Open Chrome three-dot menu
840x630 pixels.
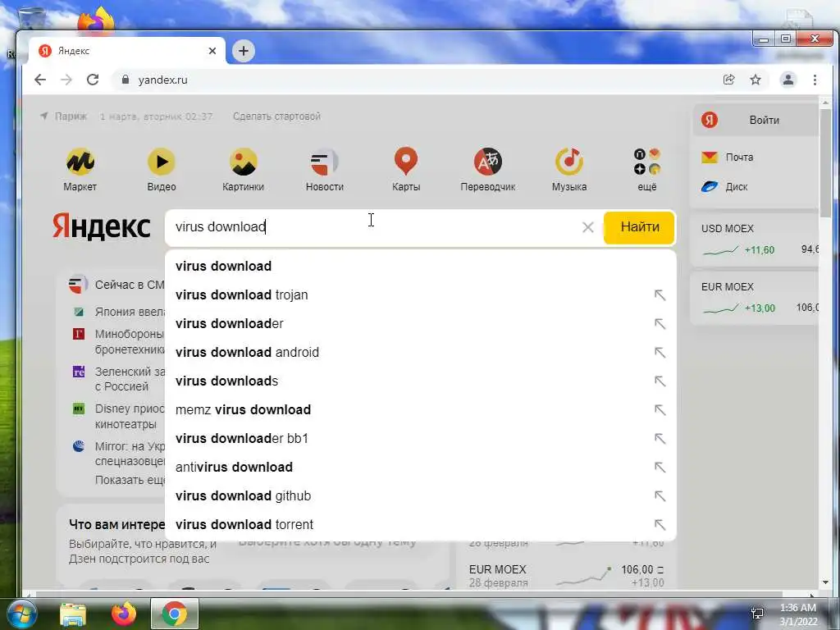(x=815, y=80)
